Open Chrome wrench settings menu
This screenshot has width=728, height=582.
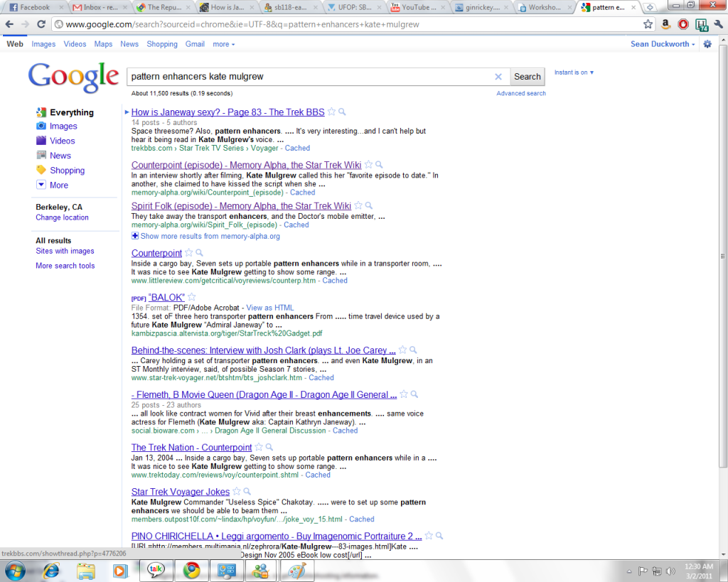click(718, 24)
